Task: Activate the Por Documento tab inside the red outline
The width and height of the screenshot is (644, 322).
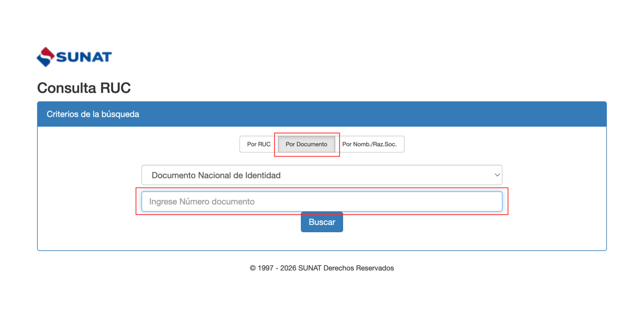Action: (x=306, y=144)
